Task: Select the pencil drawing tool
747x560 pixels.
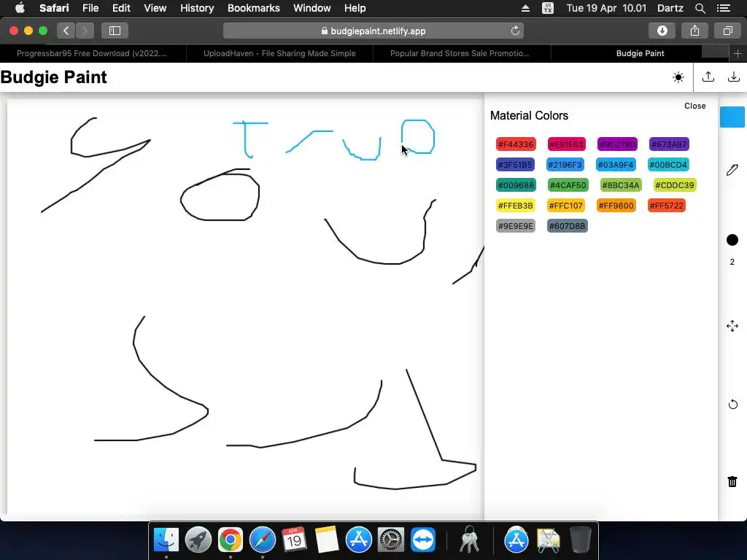Action: pos(732,170)
